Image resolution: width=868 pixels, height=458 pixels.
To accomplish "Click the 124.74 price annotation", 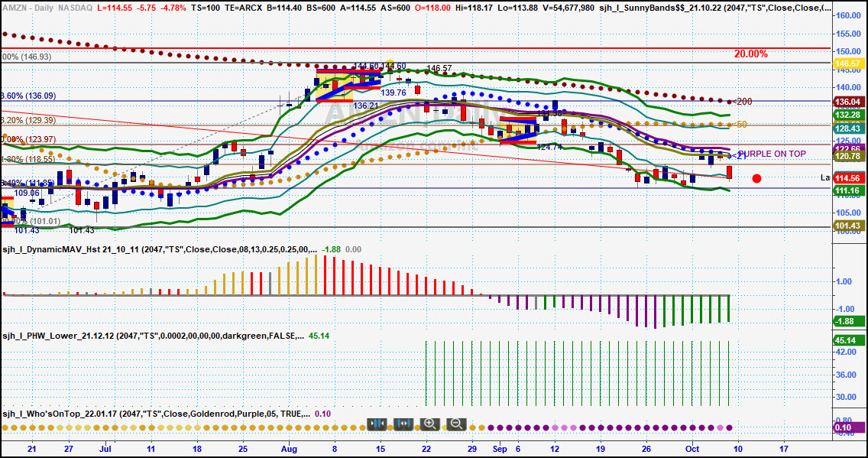I will [x=549, y=148].
